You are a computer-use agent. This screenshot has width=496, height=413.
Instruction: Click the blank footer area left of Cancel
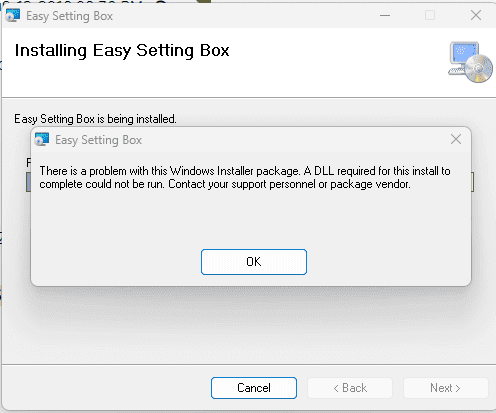pos(107,388)
